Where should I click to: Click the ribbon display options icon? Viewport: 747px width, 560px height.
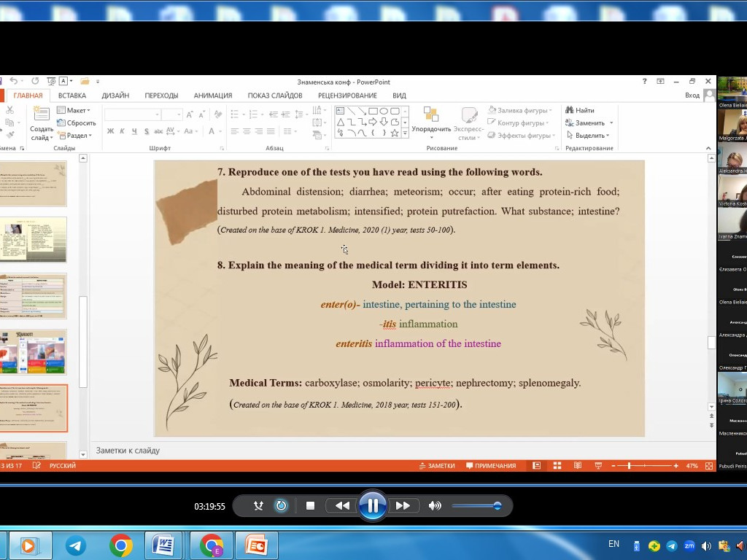point(660,82)
